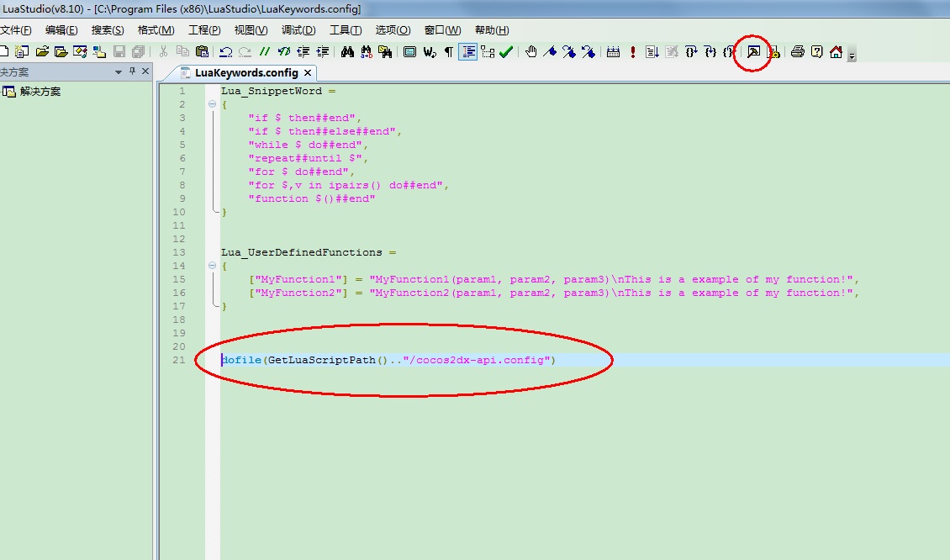Click the home page house icon
This screenshot has width=950, height=560.
point(836,52)
